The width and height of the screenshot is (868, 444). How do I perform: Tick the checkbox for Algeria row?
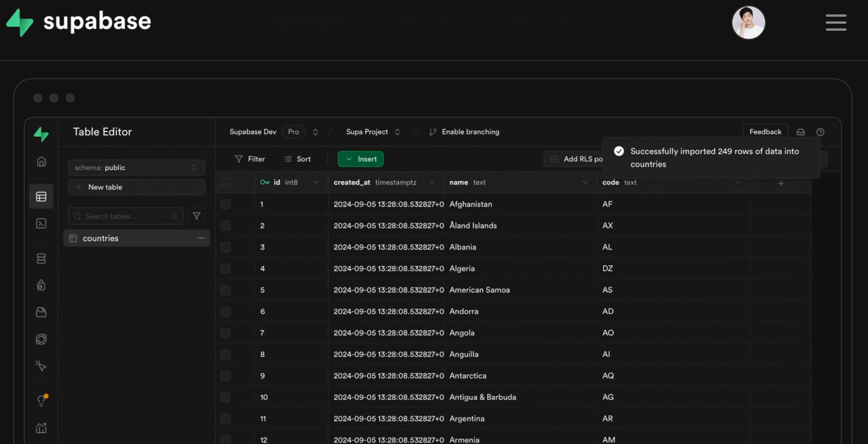(225, 269)
